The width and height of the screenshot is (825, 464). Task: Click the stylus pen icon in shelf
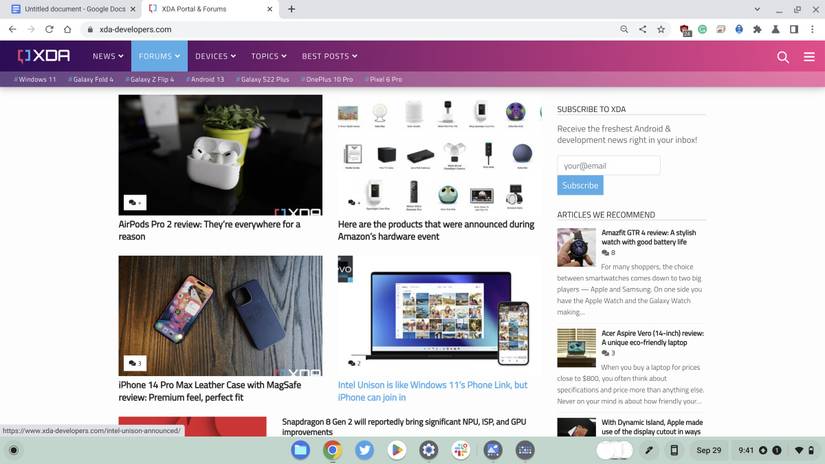click(649, 450)
